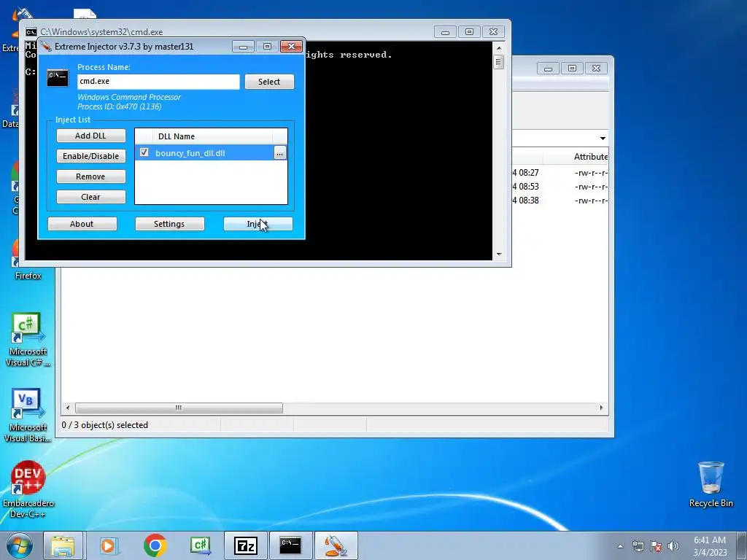Viewport: 747px width, 560px height.
Task: Open the dropdown arrow in the background file window
Action: pos(603,139)
